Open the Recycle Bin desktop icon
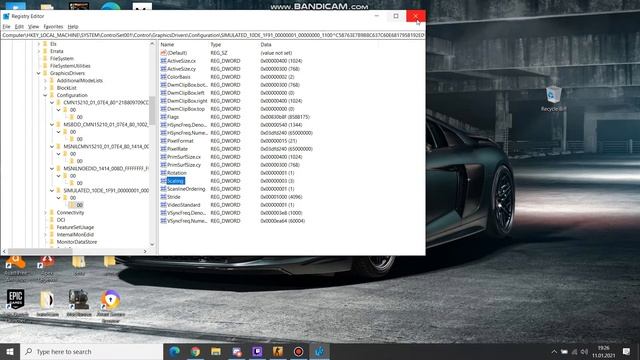Viewport: 640px width, 360px height. (553, 99)
